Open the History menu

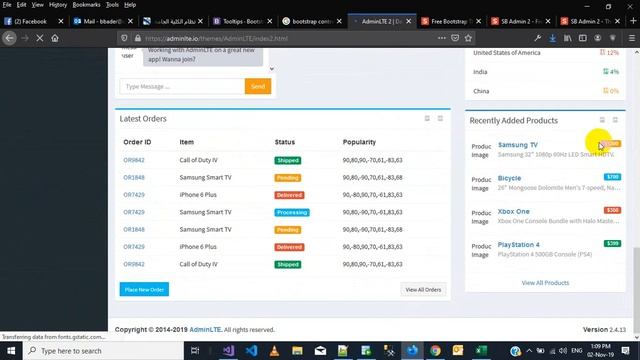point(58,5)
